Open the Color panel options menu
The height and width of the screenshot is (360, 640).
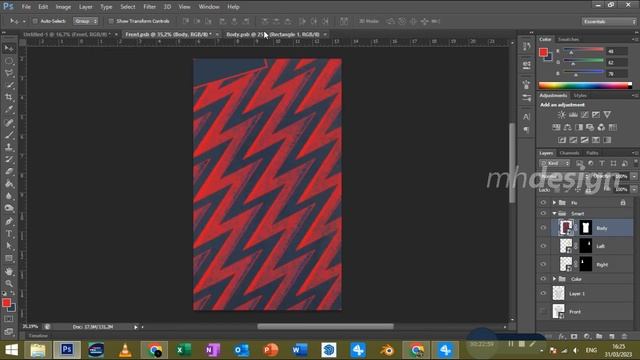635,39
